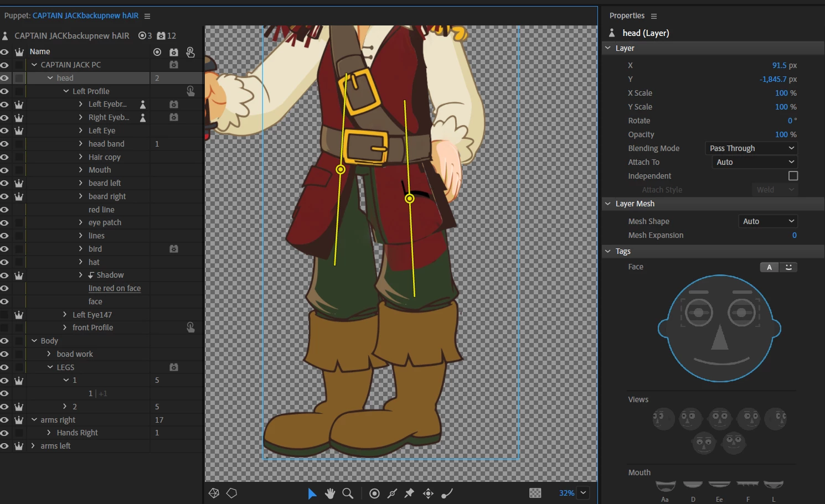This screenshot has height=504, width=825.
Task: Open the Puppet panel menu
Action: (x=147, y=16)
